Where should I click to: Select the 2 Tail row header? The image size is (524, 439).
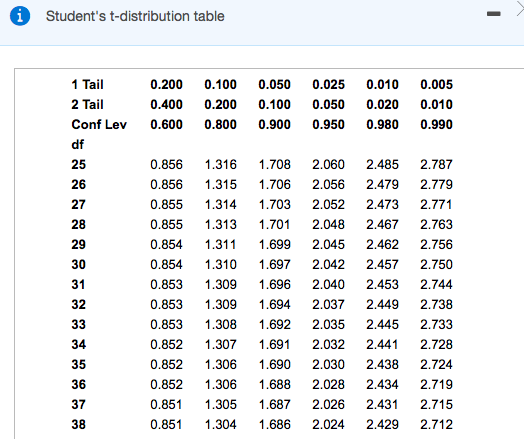pyautogui.click(x=87, y=105)
